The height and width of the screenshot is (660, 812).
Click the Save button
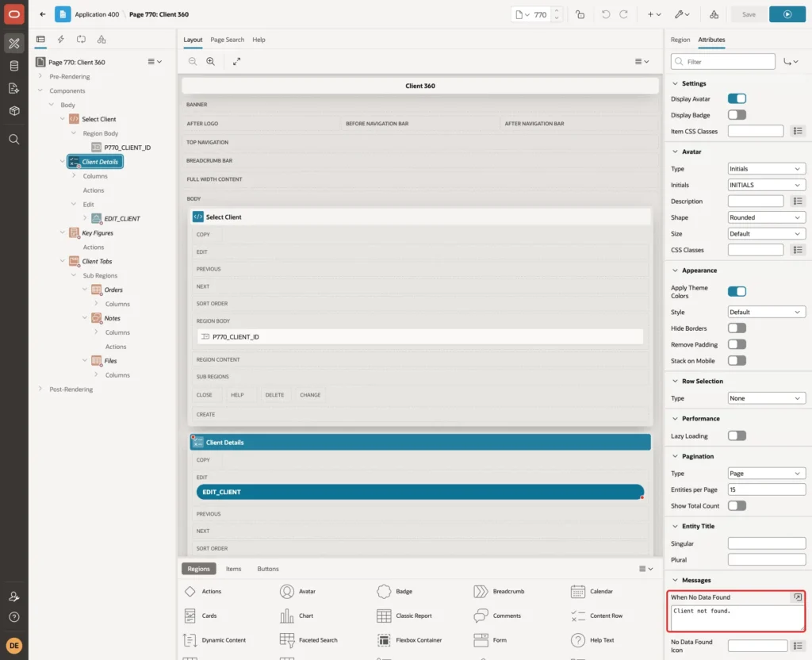point(749,14)
